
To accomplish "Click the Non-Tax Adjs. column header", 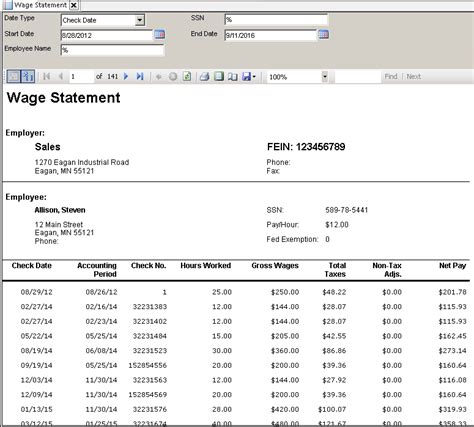I will 387,270.
